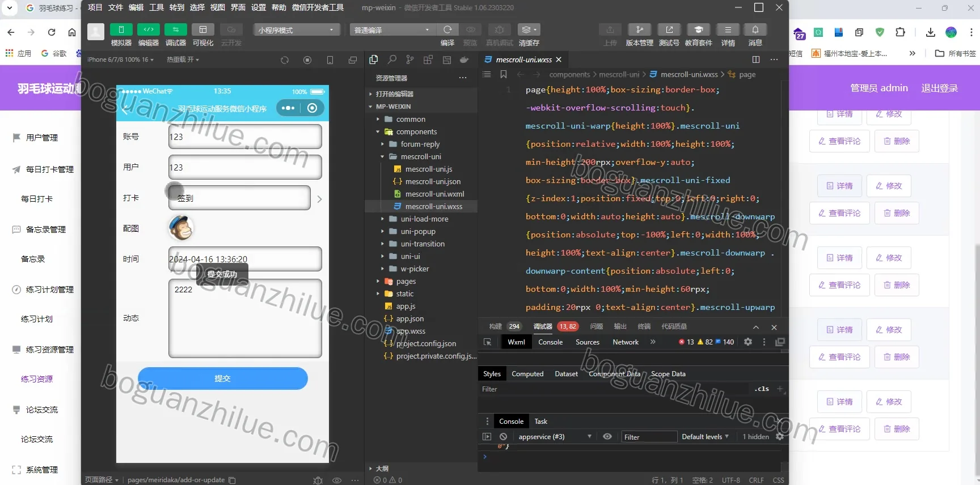Open the search icon in editor sidebar
Viewport: 980px width, 485px height.
[x=392, y=59]
